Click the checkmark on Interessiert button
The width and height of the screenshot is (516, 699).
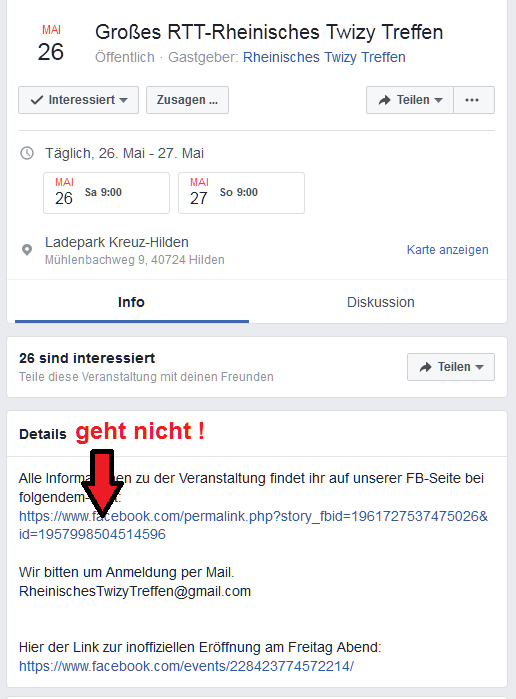37,100
